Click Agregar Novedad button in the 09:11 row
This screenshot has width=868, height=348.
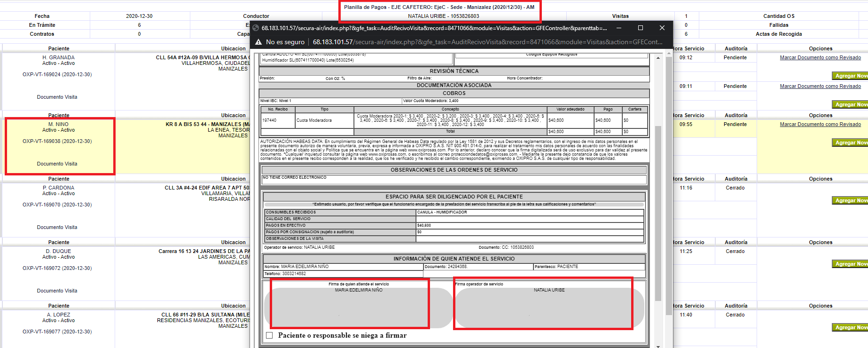(850, 104)
